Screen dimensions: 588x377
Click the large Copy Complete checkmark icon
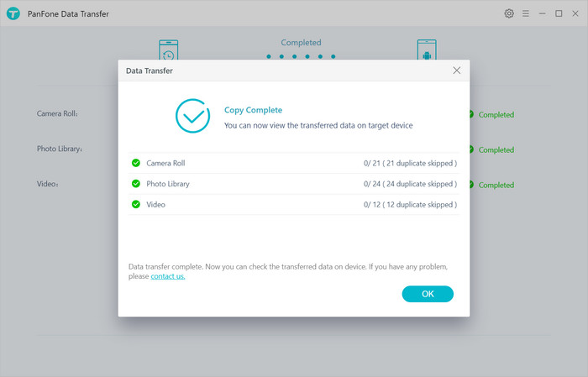click(x=192, y=116)
